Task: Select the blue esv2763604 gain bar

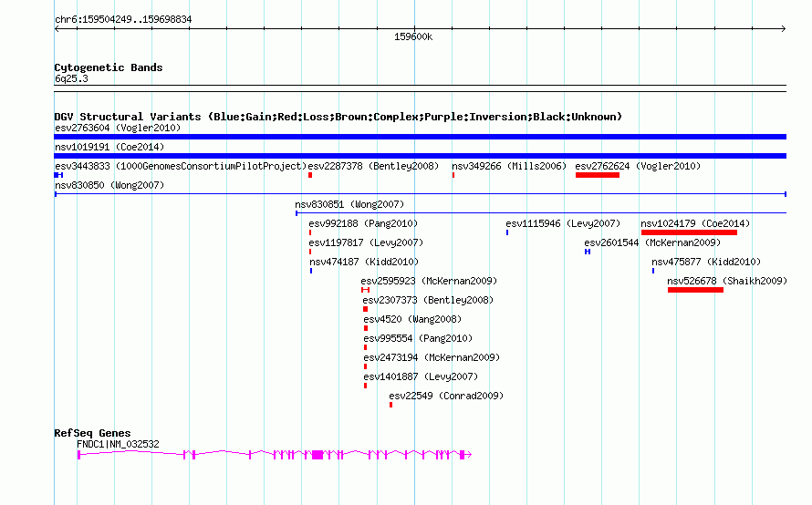Action: (420, 137)
